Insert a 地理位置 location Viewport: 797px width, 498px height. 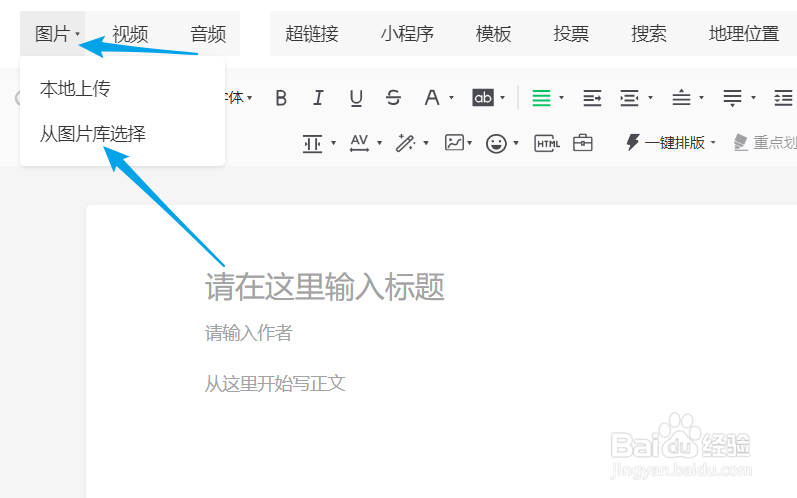(x=744, y=34)
